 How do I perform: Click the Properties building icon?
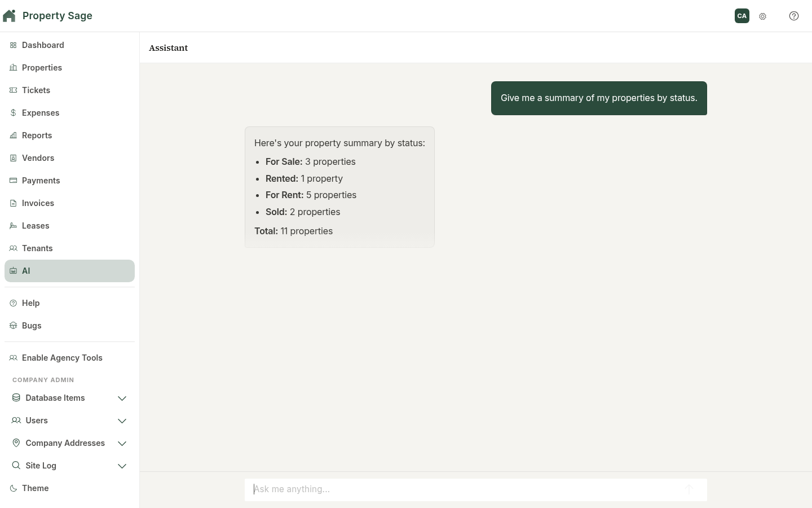14,68
